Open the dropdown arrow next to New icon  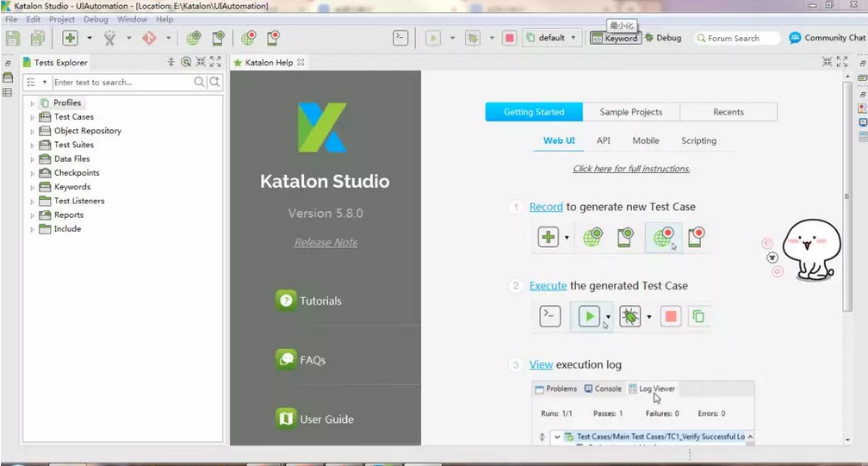90,38
